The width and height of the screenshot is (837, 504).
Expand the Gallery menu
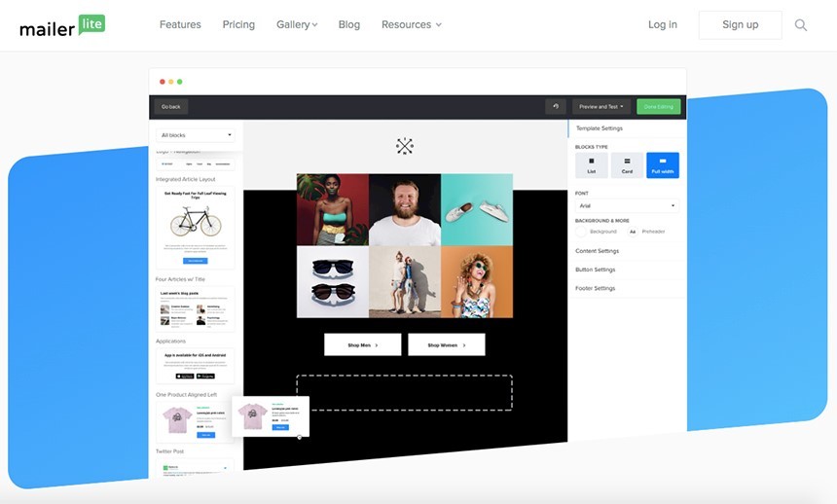pyautogui.click(x=297, y=25)
